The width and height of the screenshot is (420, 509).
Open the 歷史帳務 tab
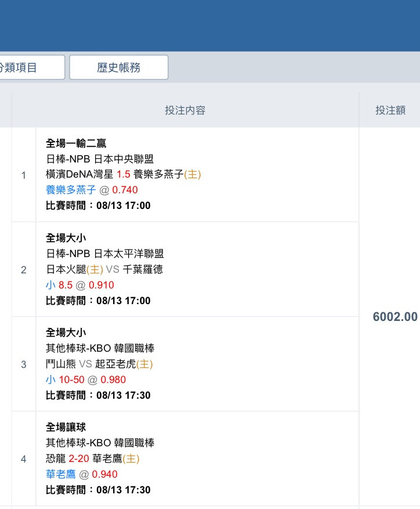coord(119,67)
